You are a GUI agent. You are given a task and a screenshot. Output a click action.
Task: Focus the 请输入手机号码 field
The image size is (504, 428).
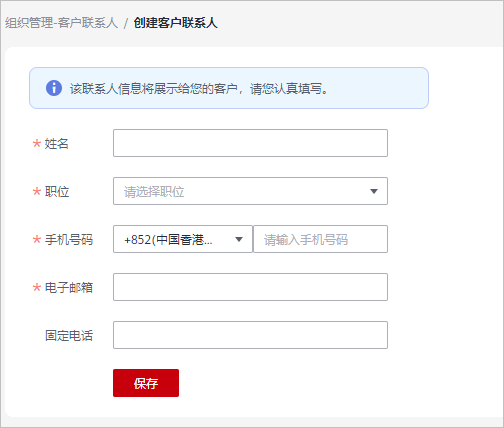pyautogui.click(x=321, y=239)
